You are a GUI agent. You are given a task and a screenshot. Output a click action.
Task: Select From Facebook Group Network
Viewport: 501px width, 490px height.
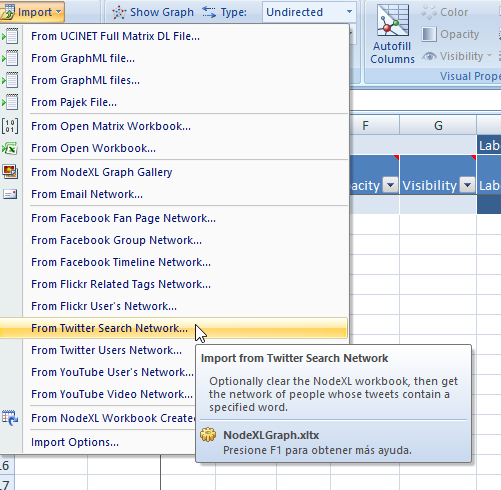(173, 240)
